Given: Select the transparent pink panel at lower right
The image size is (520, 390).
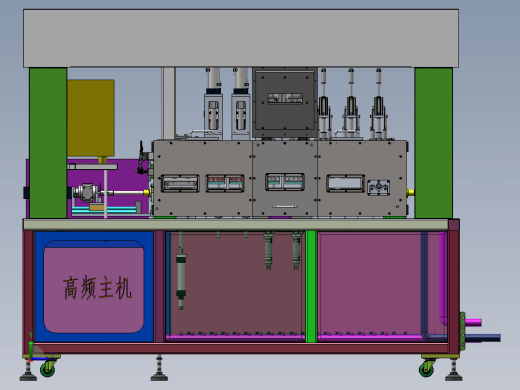Looking at the screenshot, I should [x=382, y=286].
